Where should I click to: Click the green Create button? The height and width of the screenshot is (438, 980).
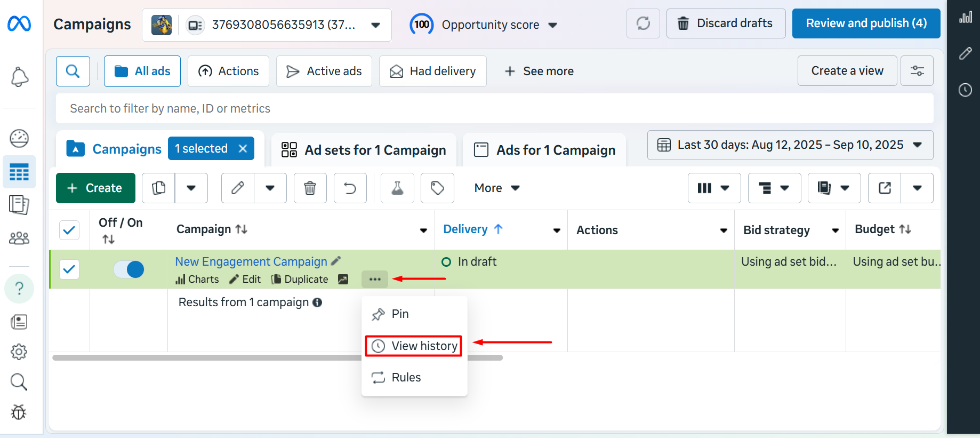pyautogui.click(x=95, y=188)
